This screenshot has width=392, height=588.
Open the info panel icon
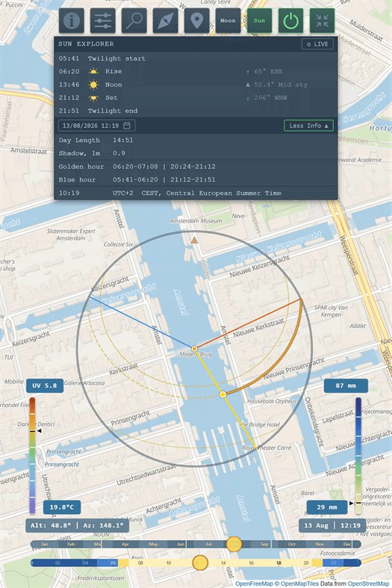(71, 21)
